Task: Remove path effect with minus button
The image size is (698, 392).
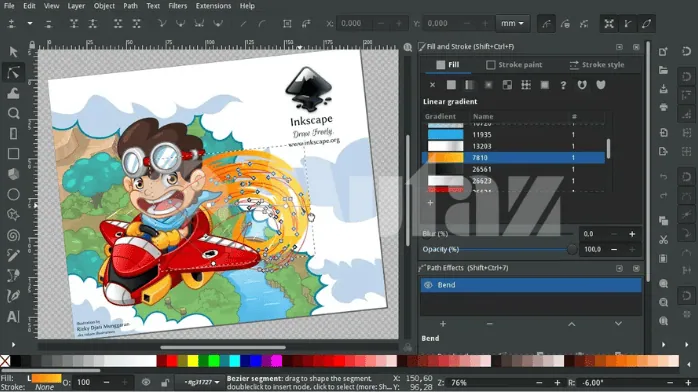Action: pos(490,324)
